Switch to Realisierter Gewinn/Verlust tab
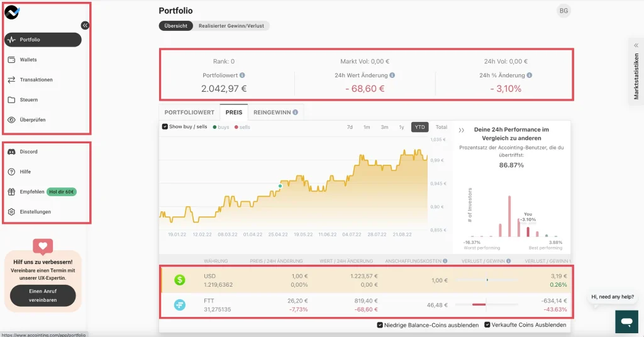 coord(231,26)
